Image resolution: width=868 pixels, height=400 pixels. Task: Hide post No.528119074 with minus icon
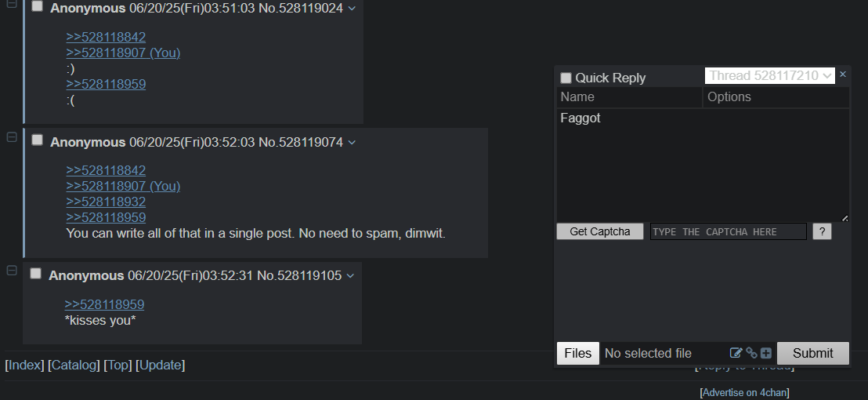pos(12,136)
